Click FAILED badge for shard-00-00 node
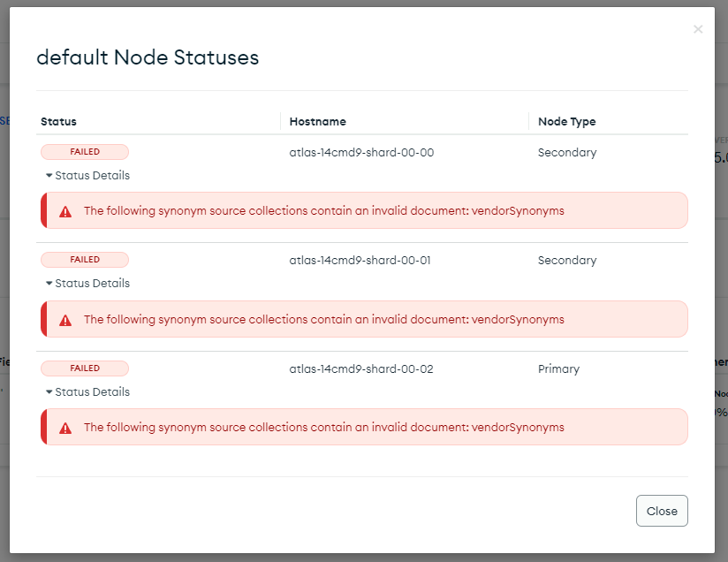 (x=85, y=152)
